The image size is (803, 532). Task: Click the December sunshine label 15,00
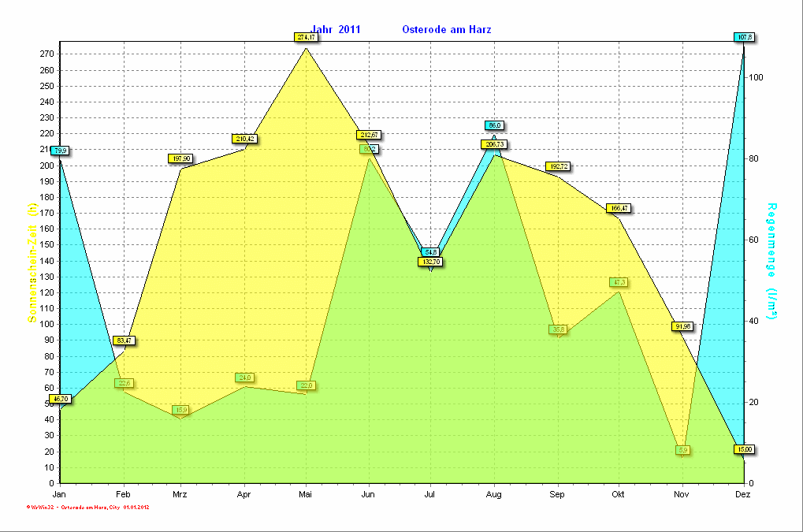[x=743, y=449]
